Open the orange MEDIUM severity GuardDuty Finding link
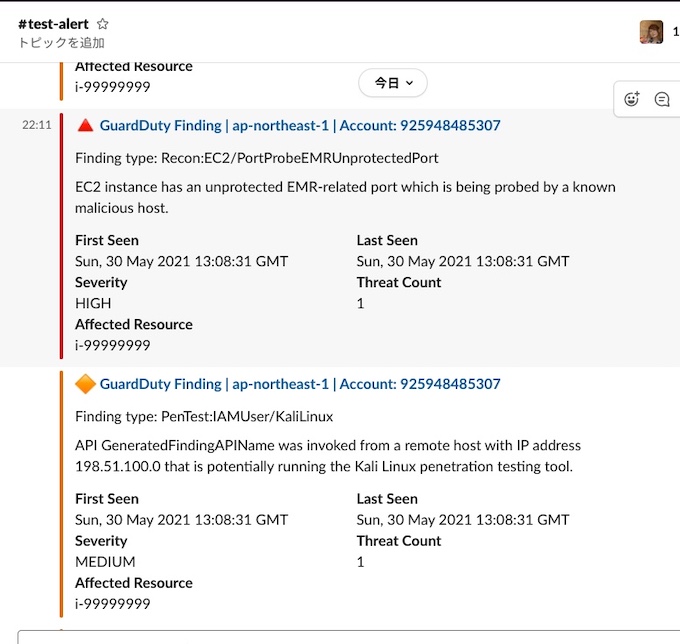This screenshot has height=644, width=680. point(300,384)
